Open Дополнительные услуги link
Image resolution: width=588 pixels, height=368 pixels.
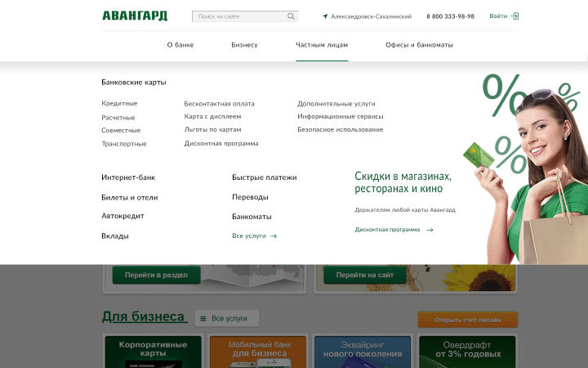[336, 104]
